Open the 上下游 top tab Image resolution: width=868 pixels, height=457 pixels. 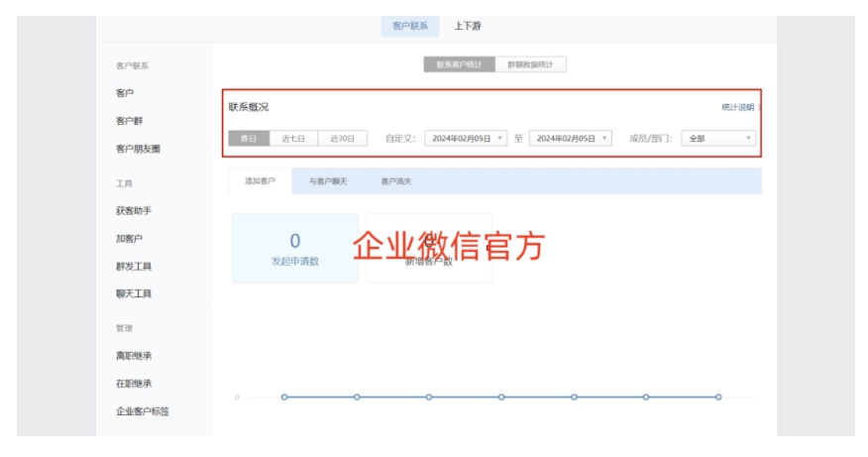(468, 26)
